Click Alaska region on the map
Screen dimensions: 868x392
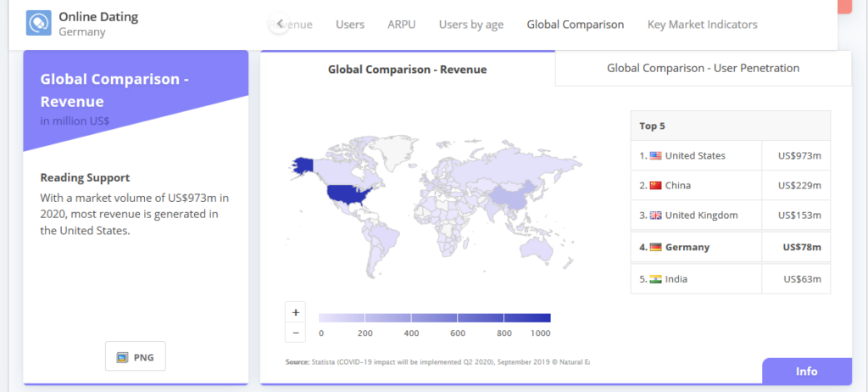(x=303, y=165)
